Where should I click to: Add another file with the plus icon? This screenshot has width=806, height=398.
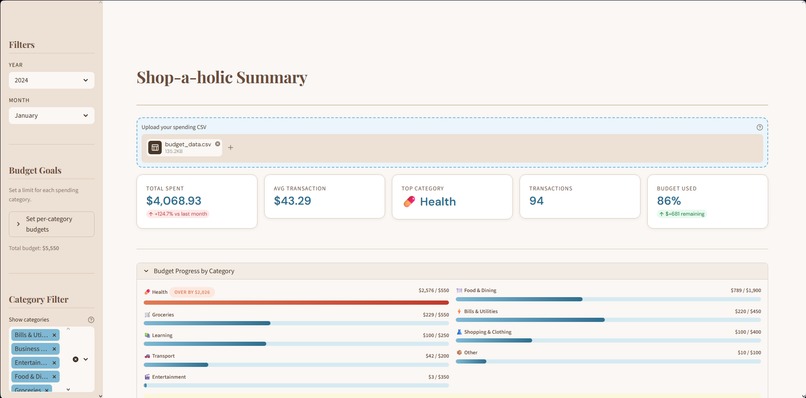click(x=230, y=148)
